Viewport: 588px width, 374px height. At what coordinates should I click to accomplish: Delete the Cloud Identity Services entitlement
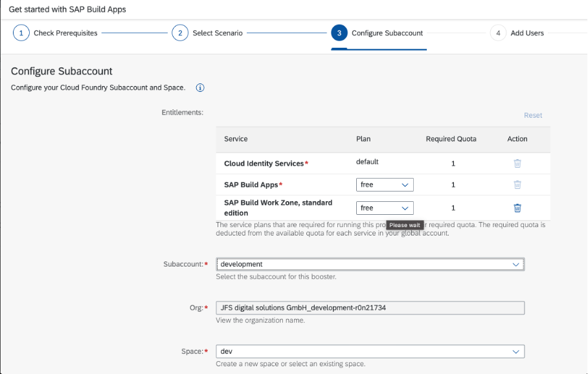point(517,164)
